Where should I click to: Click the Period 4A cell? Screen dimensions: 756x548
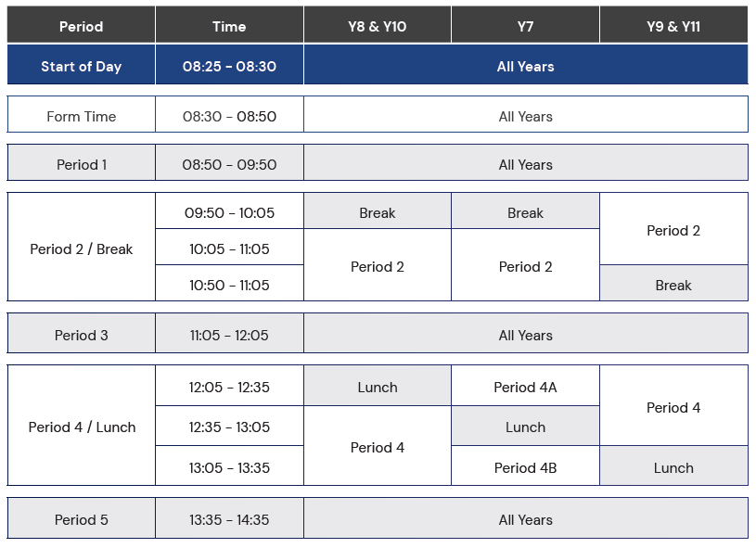[x=526, y=386]
